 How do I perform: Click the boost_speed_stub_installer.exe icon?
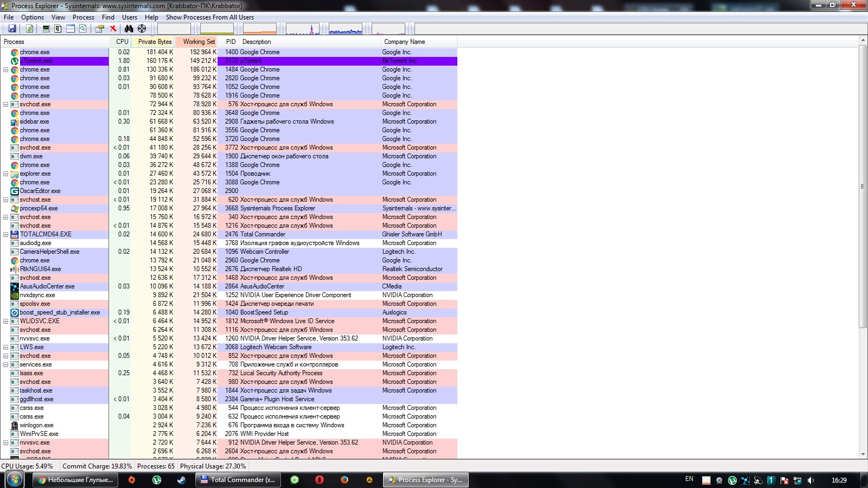(x=15, y=312)
